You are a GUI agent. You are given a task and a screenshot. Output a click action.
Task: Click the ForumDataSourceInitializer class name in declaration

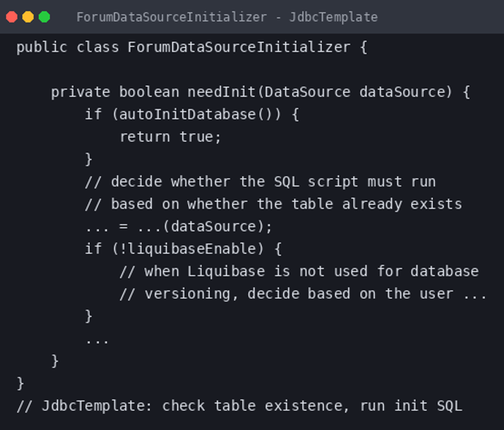click(239, 47)
